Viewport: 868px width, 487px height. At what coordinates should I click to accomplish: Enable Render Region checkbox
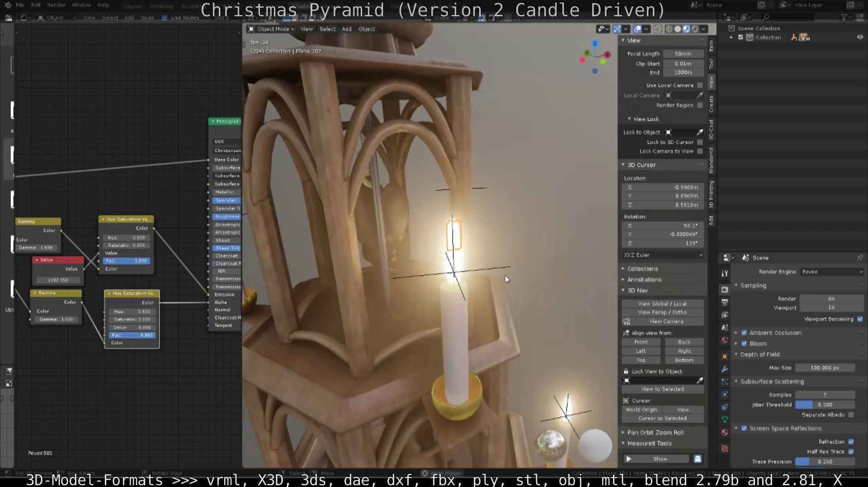point(700,105)
